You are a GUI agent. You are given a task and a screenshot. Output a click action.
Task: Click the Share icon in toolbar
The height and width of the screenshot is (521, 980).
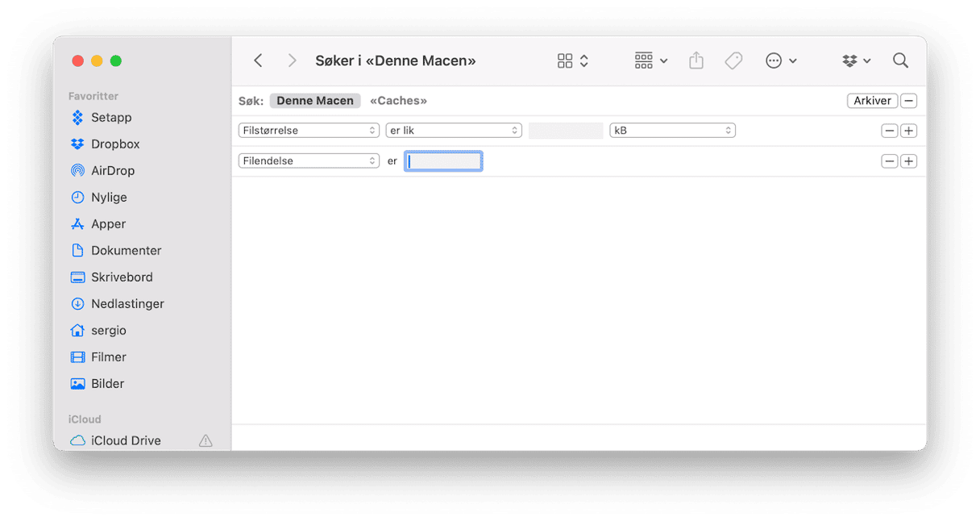(696, 60)
